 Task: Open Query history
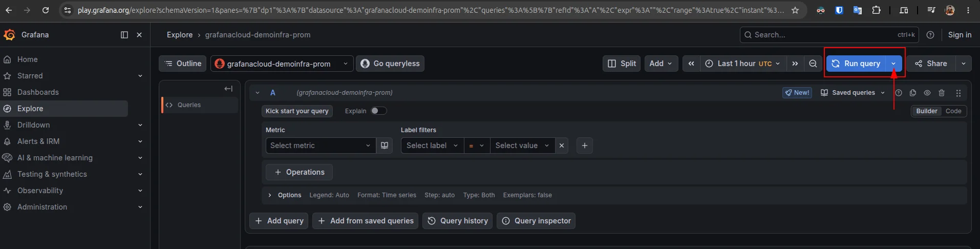click(x=457, y=221)
